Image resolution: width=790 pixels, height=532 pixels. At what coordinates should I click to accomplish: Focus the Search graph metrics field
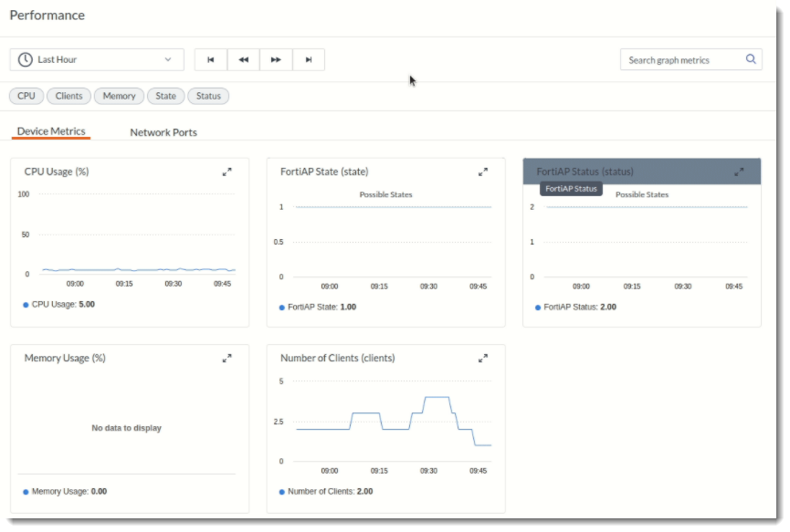(682, 60)
